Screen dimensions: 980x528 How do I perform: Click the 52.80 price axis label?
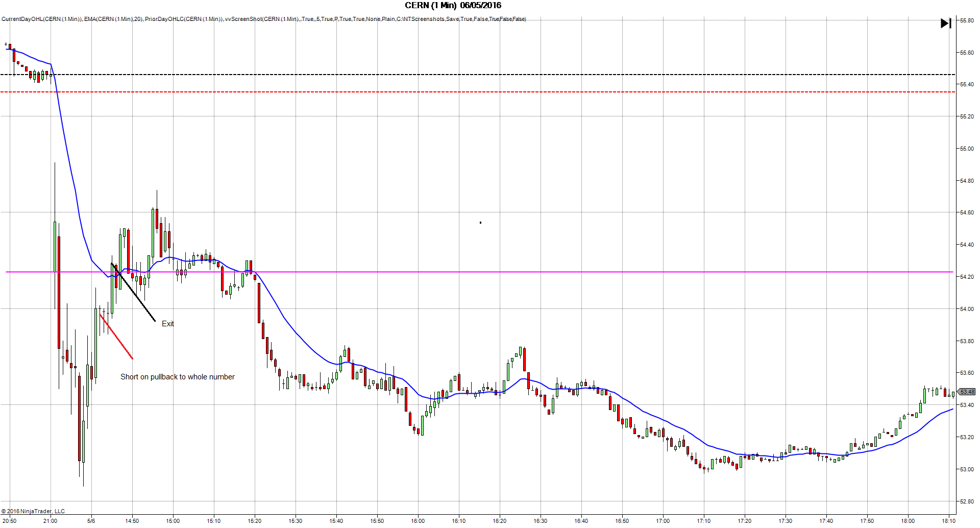967,501
